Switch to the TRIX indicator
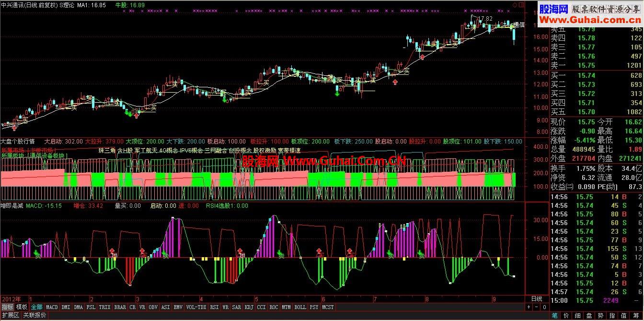This screenshot has width=644, height=321. (x=104, y=307)
